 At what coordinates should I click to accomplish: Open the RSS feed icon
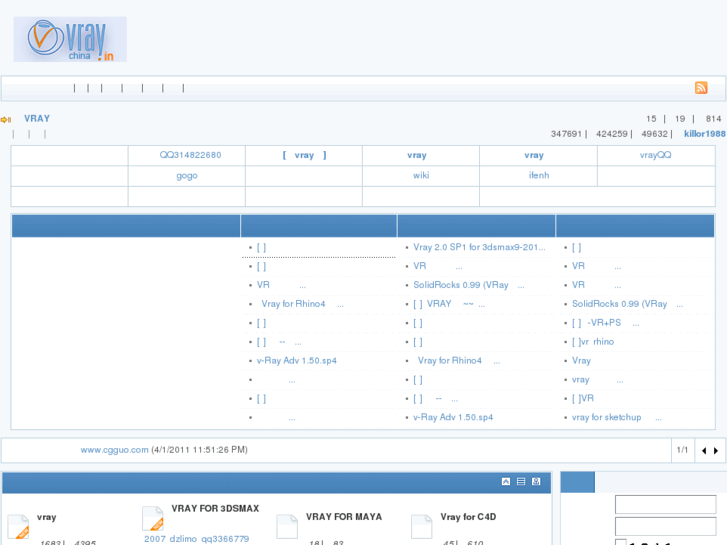(x=701, y=87)
